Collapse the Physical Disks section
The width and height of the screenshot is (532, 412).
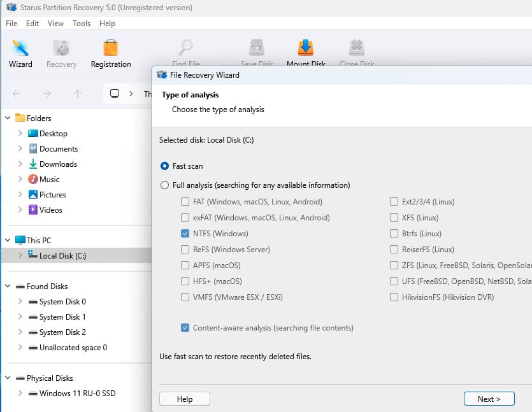(8, 378)
